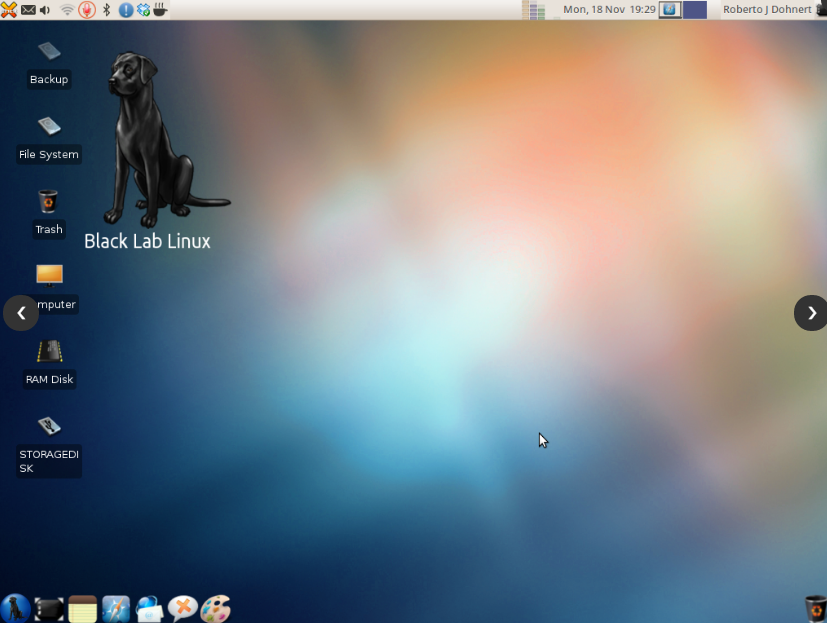Launch the compass web browser dock icon

click(116, 609)
